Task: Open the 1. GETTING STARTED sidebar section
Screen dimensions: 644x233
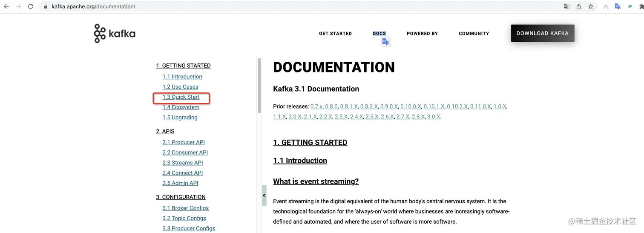Action: pos(183,66)
